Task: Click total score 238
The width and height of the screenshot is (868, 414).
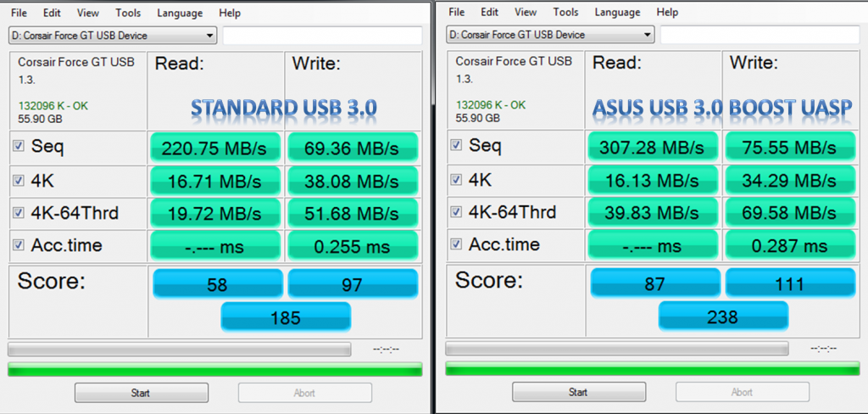Action: click(x=723, y=316)
